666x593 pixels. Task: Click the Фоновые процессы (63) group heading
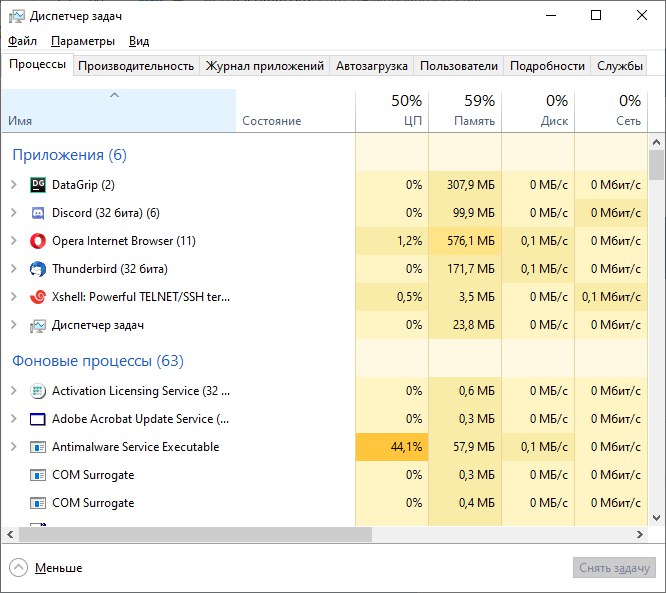coord(98,361)
